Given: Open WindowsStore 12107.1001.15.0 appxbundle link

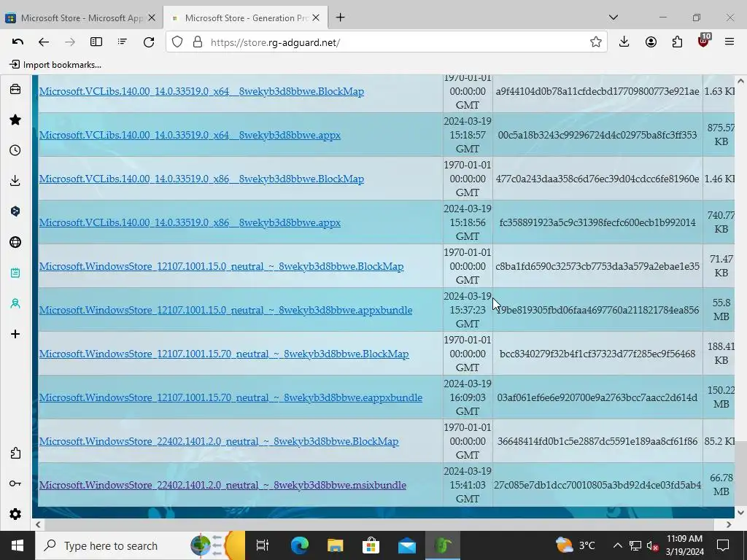Looking at the screenshot, I should [x=226, y=310].
